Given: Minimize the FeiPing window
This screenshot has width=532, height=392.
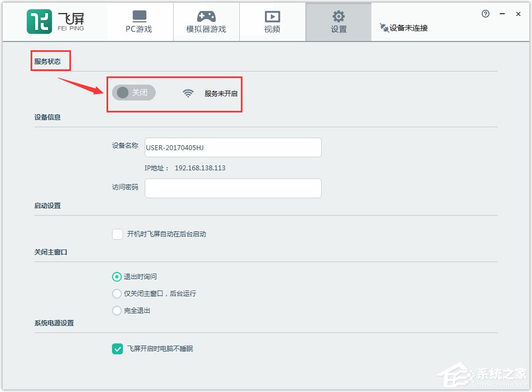Looking at the screenshot, I should point(502,14).
